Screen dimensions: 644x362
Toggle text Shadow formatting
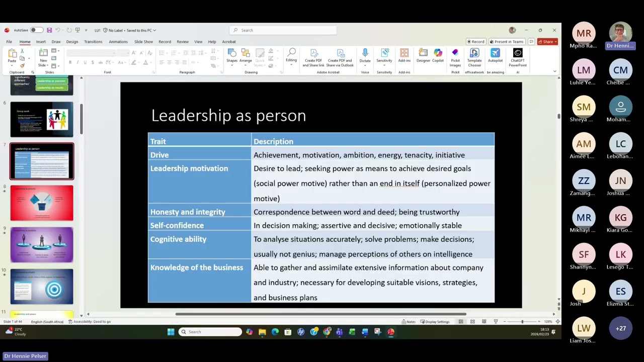tap(93, 62)
